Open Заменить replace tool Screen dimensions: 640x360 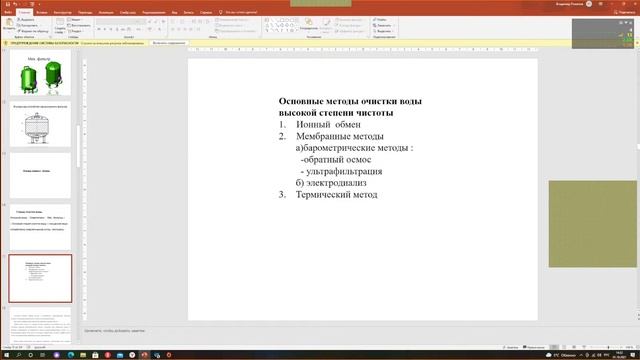coord(382,25)
